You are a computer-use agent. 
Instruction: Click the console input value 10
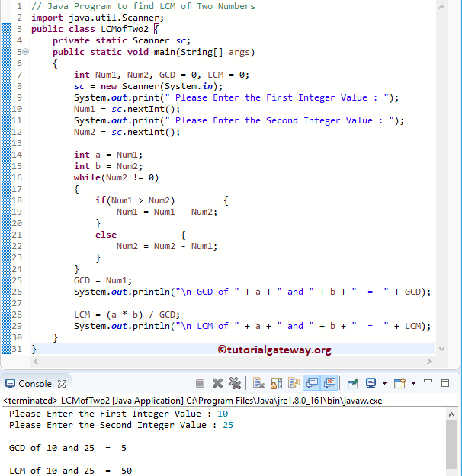[x=223, y=414]
